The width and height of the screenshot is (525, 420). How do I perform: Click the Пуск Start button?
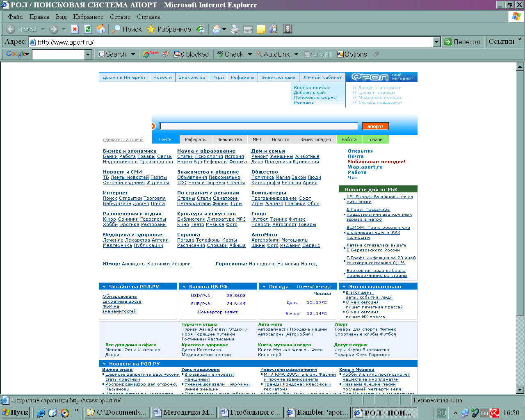[15, 413]
